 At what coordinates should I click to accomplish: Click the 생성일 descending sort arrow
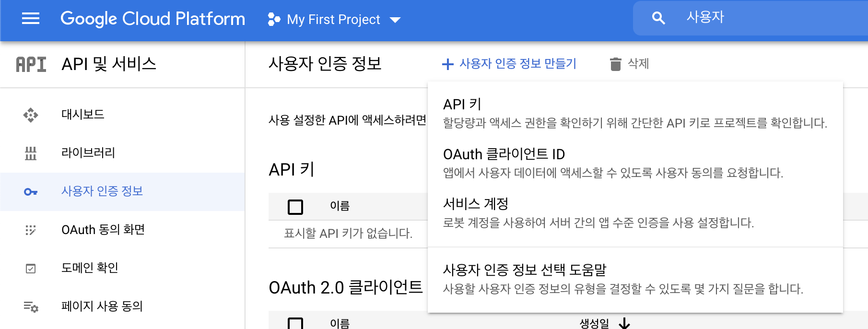(x=624, y=323)
